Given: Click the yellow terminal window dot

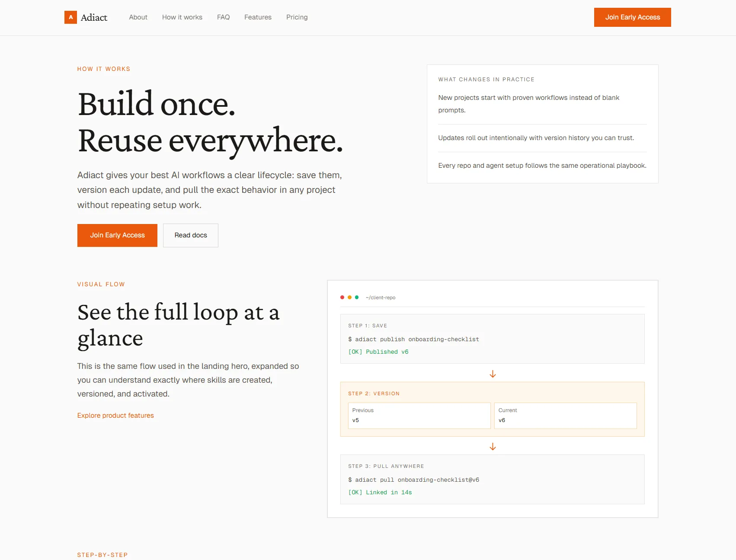Looking at the screenshot, I should (x=349, y=298).
